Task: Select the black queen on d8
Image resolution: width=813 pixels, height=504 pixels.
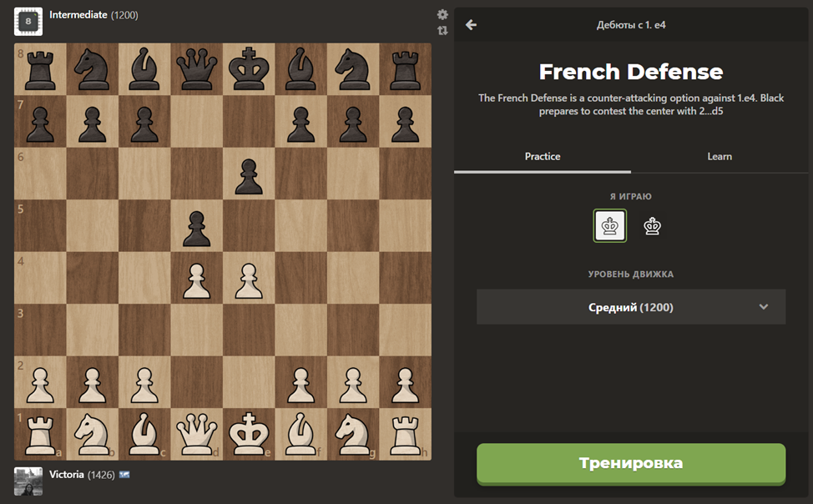Action: tap(196, 69)
